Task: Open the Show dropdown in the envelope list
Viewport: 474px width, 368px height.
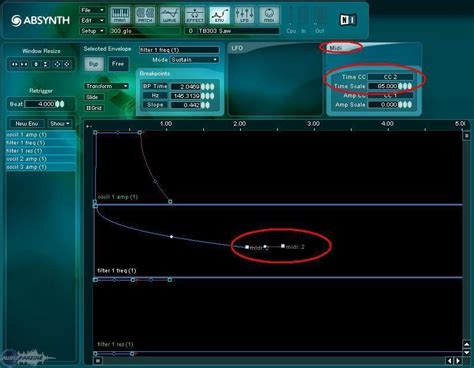Action: (x=60, y=123)
